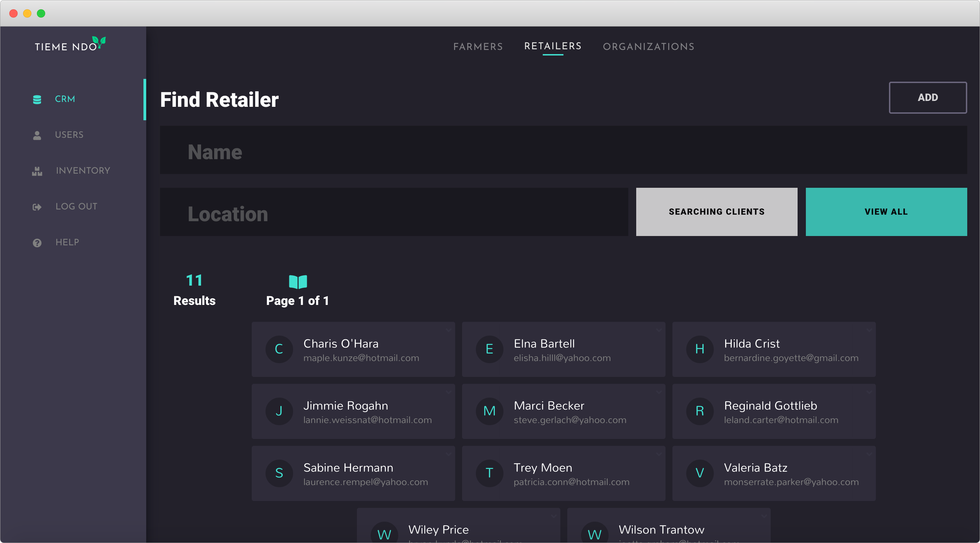Viewport: 980px width, 543px height.
Task: Click the Log Out arrow icon
Action: [x=37, y=207]
